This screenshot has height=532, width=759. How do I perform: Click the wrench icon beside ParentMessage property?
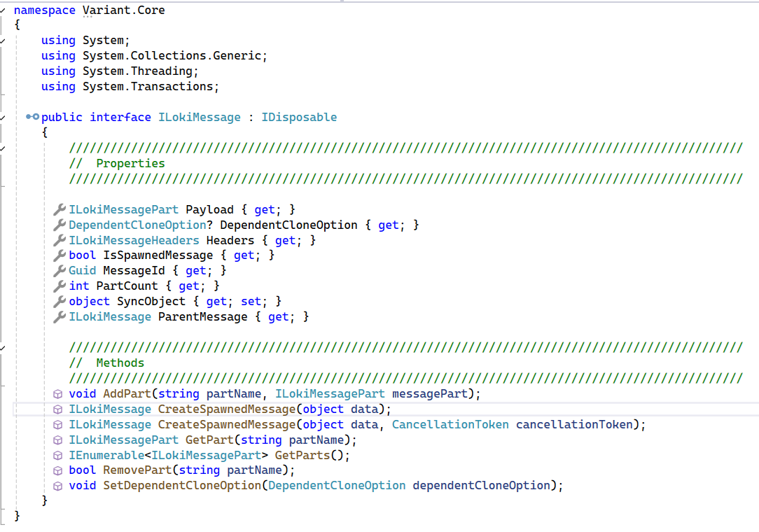click(60, 317)
